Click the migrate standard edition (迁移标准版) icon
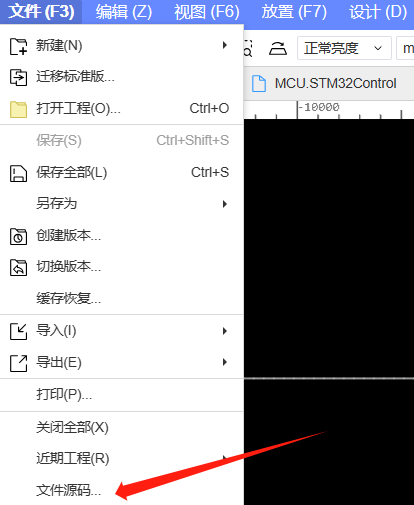This screenshot has width=414, height=505. [x=18, y=77]
